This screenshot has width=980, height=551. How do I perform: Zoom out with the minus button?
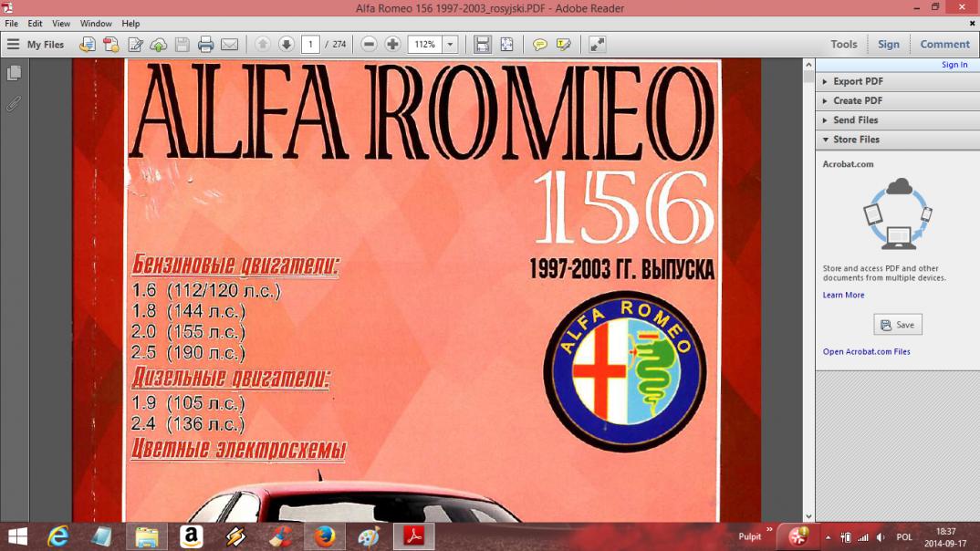(369, 45)
